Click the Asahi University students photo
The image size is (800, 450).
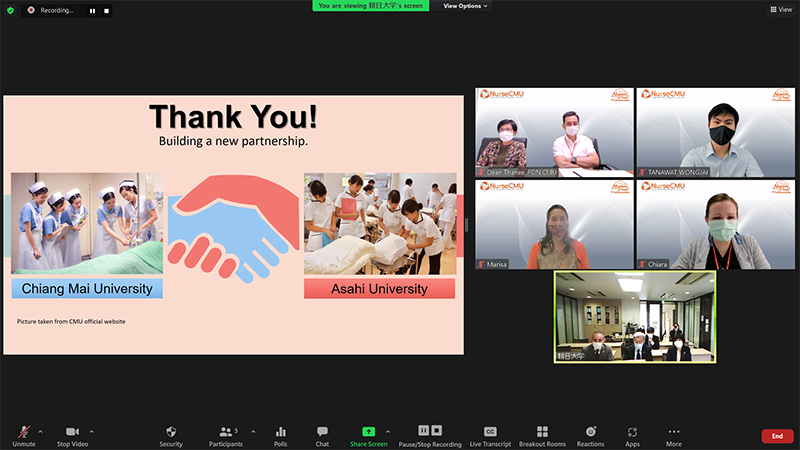(380, 223)
